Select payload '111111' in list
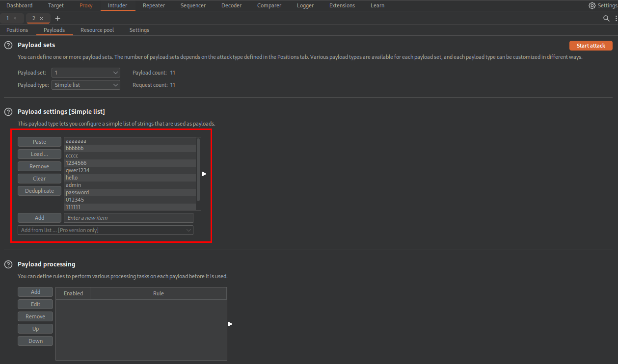The width and height of the screenshot is (618, 364). click(x=130, y=207)
